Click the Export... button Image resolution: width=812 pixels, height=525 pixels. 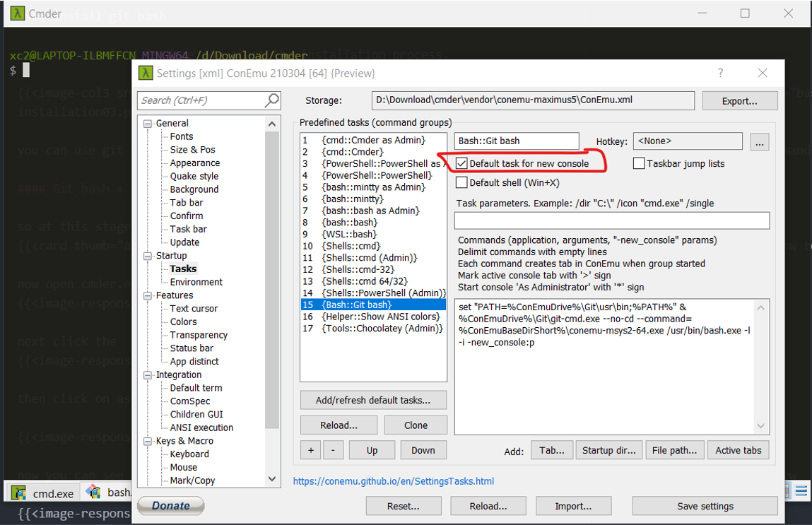tap(739, 101)
